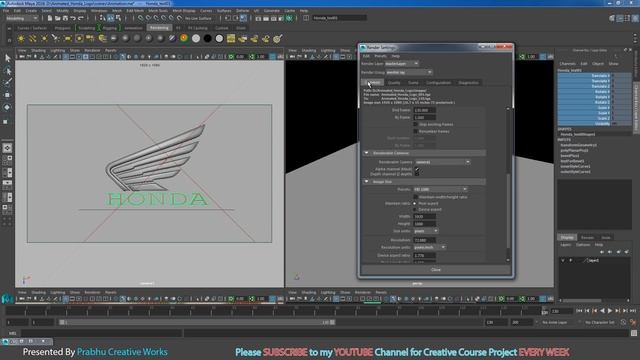Enable select by object type mode
The width and height of the screenshot is (640, 360).
point(111,18)
